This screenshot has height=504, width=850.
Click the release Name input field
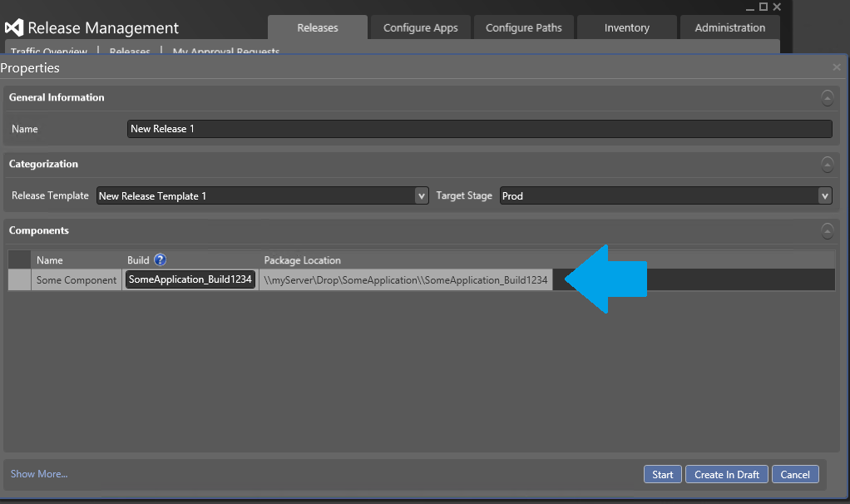(479, 129)
